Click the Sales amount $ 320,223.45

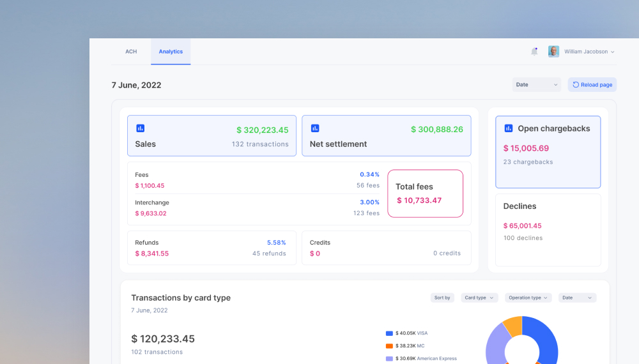coord(263,130)
